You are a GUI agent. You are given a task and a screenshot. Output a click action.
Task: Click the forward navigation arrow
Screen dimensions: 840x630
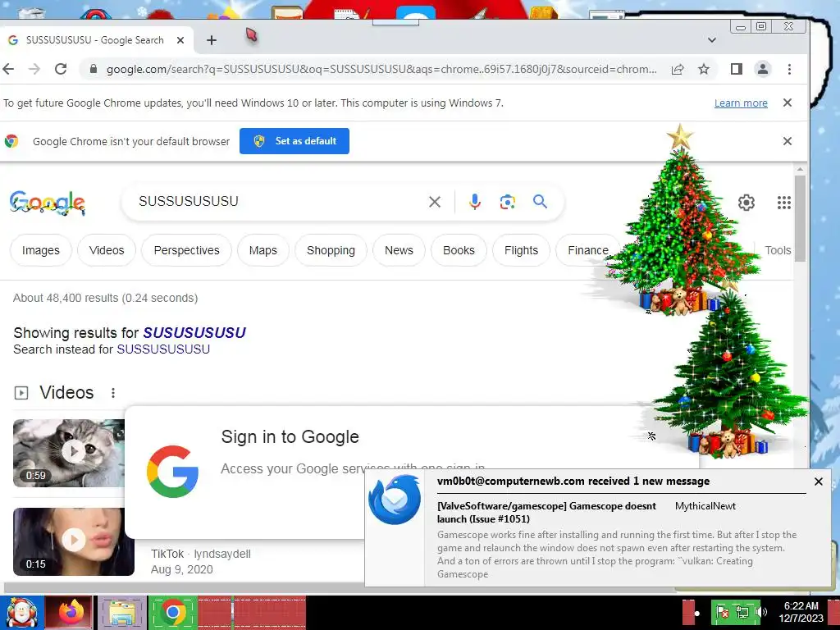[x=34, y=69]
